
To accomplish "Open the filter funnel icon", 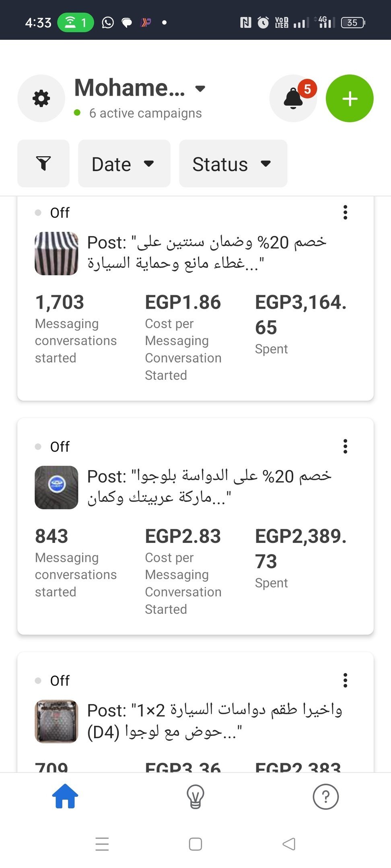I will [43, 164].
